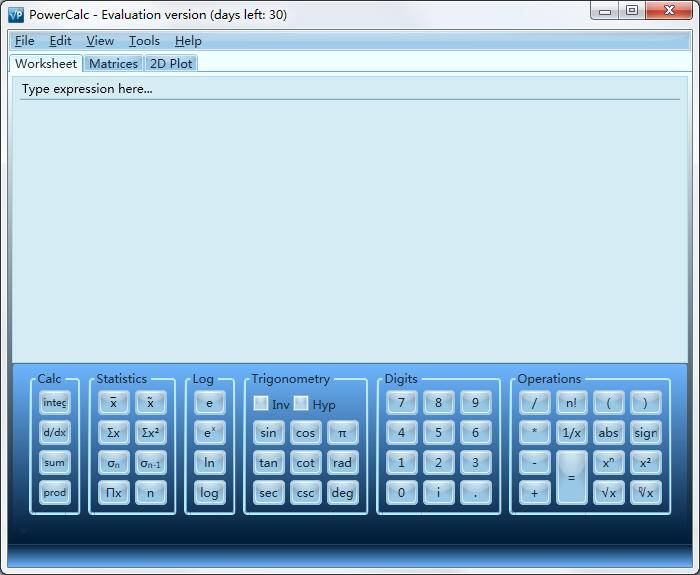Open the File menu
This screenshot has width=700, height=575.
[x=25, y=41]
